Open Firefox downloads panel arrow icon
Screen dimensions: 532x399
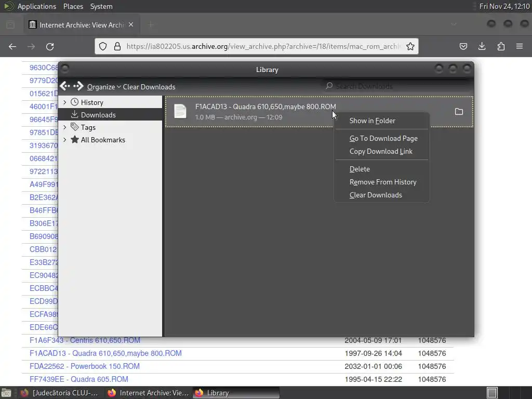(482, 46)
